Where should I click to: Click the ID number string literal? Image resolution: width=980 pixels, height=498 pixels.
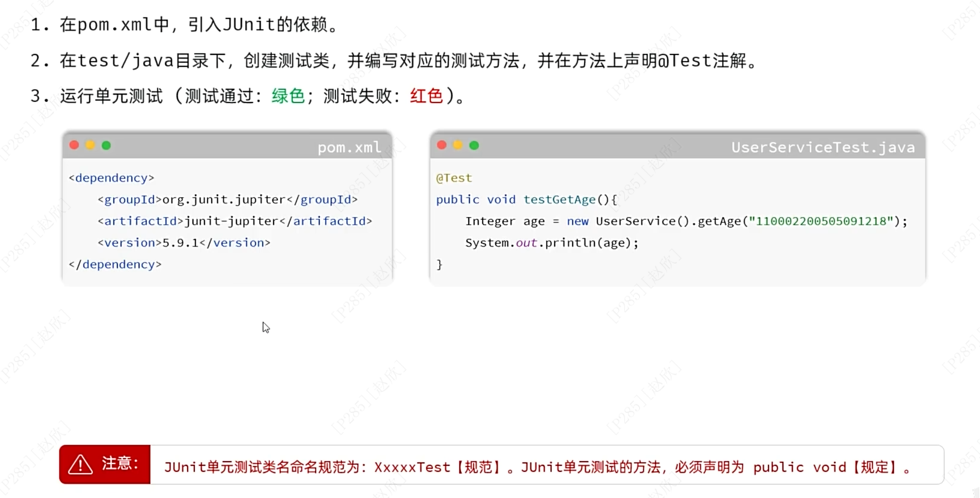click(x=821, y=221)
